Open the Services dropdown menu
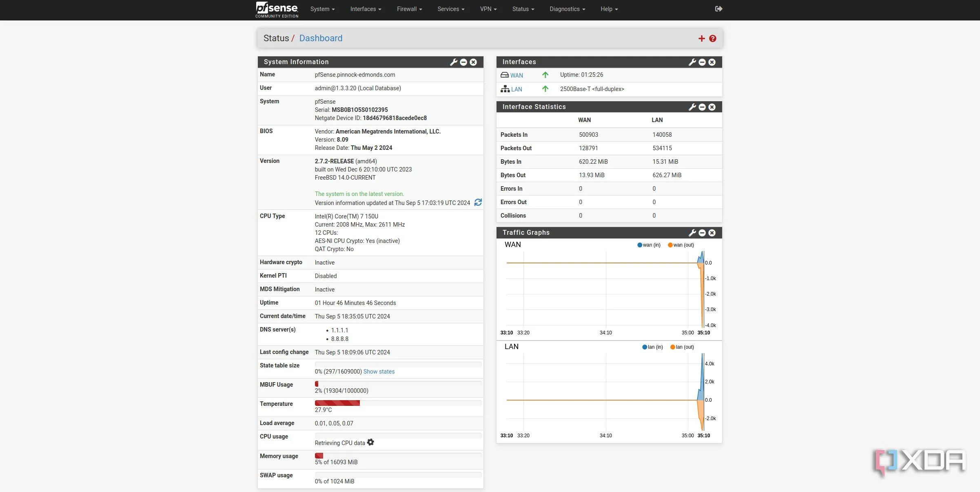980x492 pixels. pyautogui.click(x=451, y=9)
